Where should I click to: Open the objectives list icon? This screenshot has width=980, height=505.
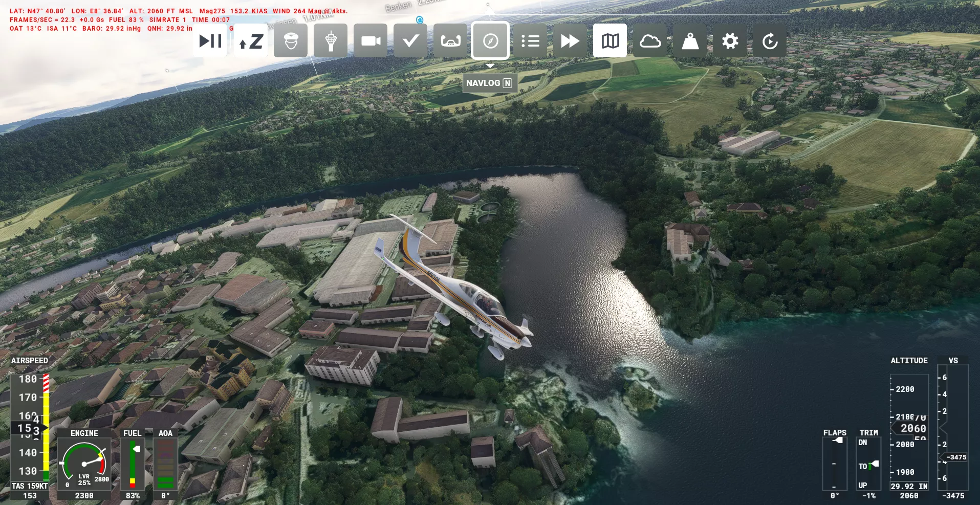(x=530, y=40)
